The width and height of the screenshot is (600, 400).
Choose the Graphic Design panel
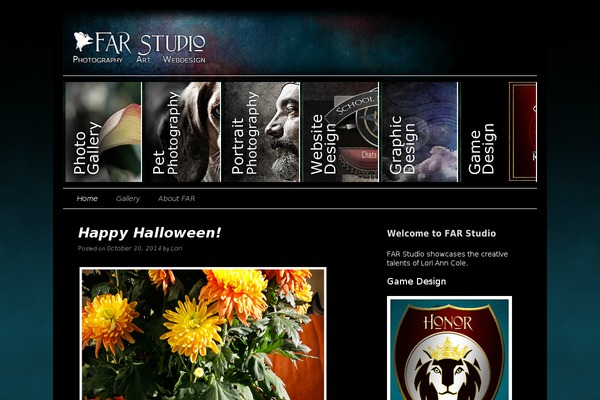419,132
